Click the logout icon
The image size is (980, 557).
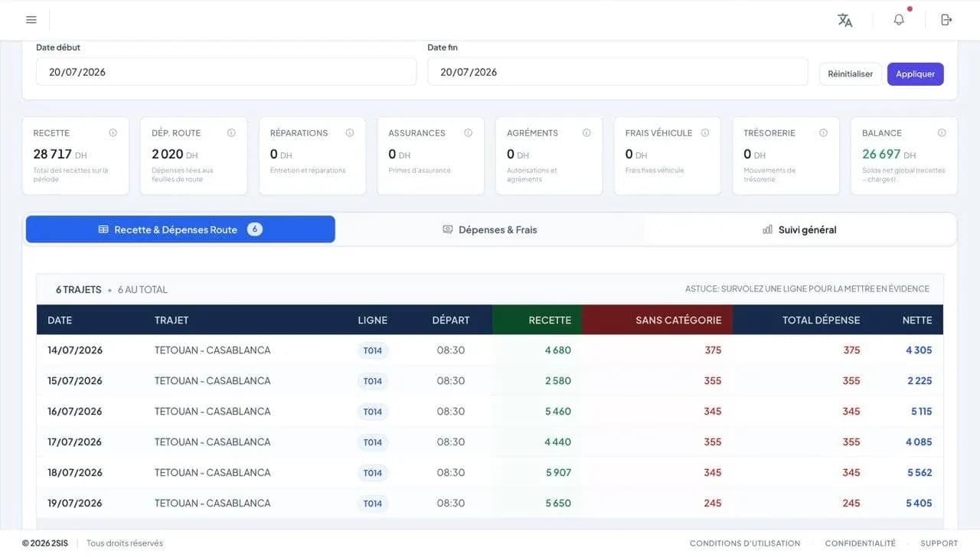(946, 20)
